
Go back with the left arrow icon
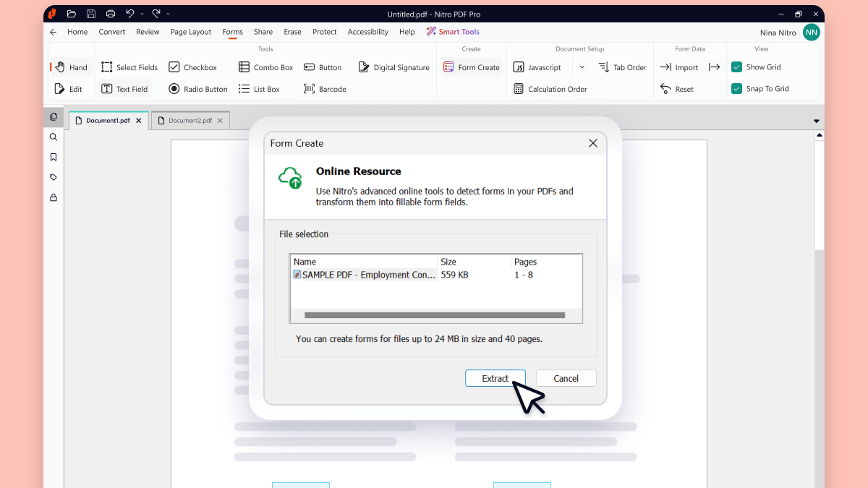point(53,32)
